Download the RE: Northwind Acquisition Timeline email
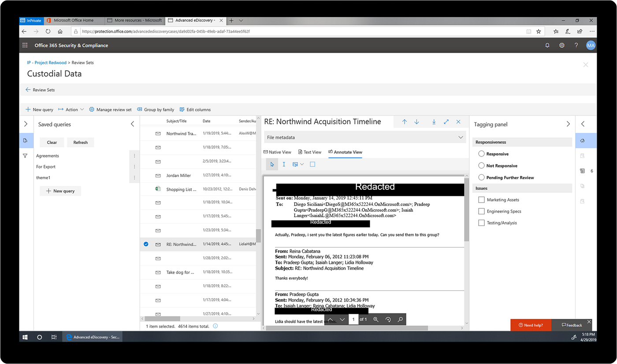Image resolution: width=617 pixels, height=364 pixels. point(434,121)
